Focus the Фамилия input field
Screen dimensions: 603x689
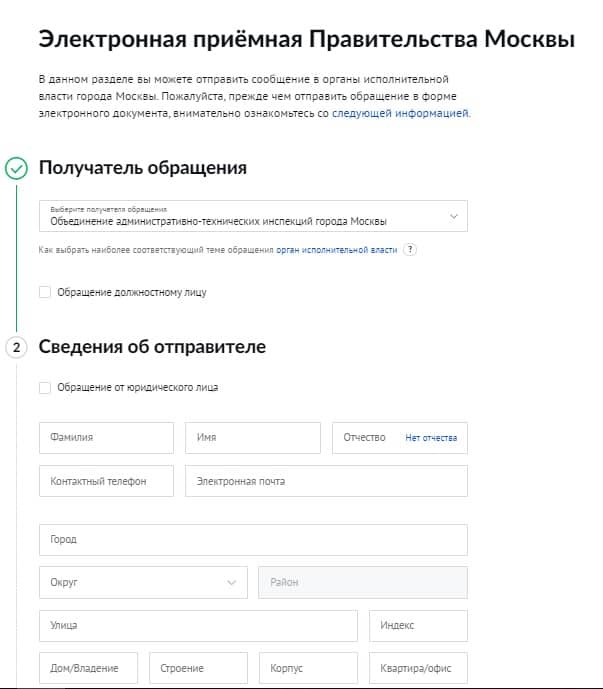[106, 438]
